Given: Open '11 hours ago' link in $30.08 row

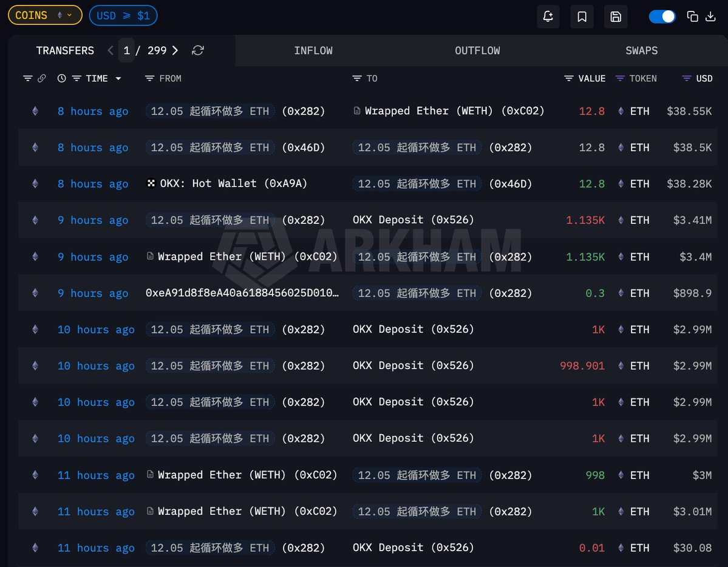Looking at the screenshot, I should click(x=96, y=548).
